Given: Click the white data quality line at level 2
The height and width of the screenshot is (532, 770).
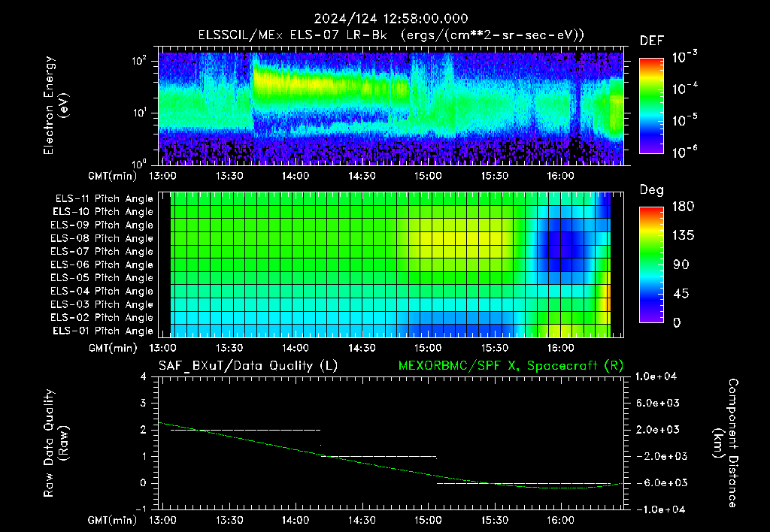Looking at the screenshot, I should point(246,430).
